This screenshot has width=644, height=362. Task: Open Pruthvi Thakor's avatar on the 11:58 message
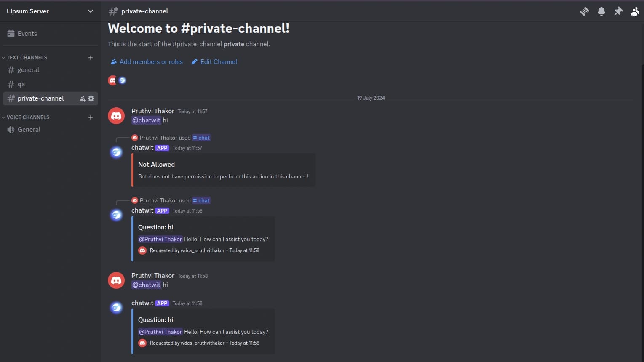pos(116,280)
